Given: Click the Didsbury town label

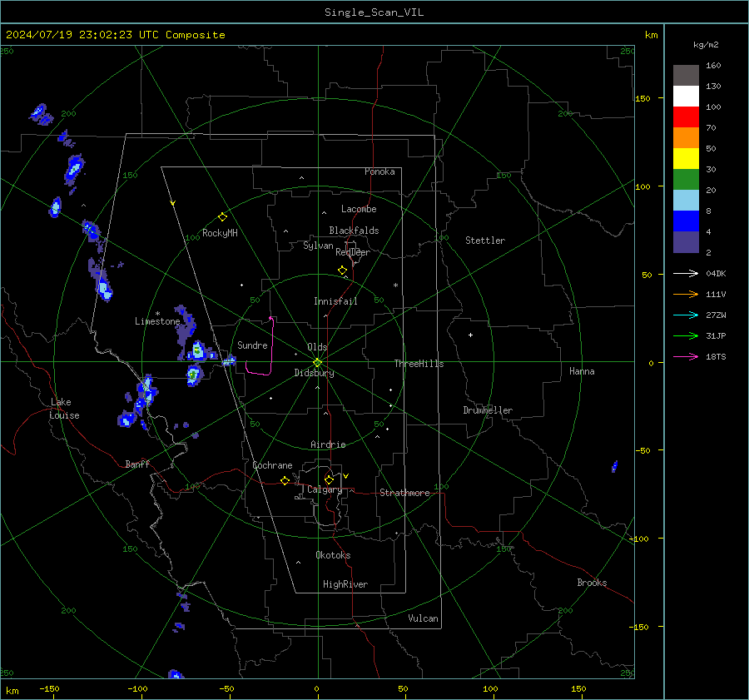Looking at the screenshot, I should 314,373.
